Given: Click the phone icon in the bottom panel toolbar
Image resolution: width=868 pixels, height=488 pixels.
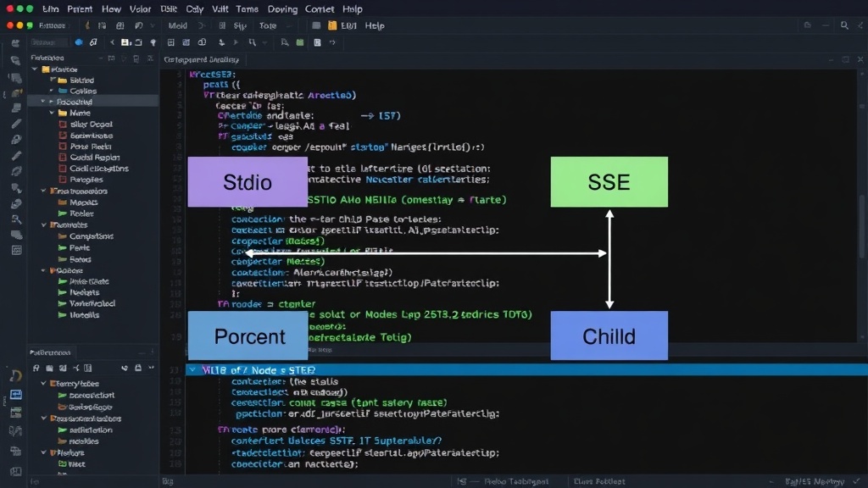Looking at the screenshot, I should point(125,368).
